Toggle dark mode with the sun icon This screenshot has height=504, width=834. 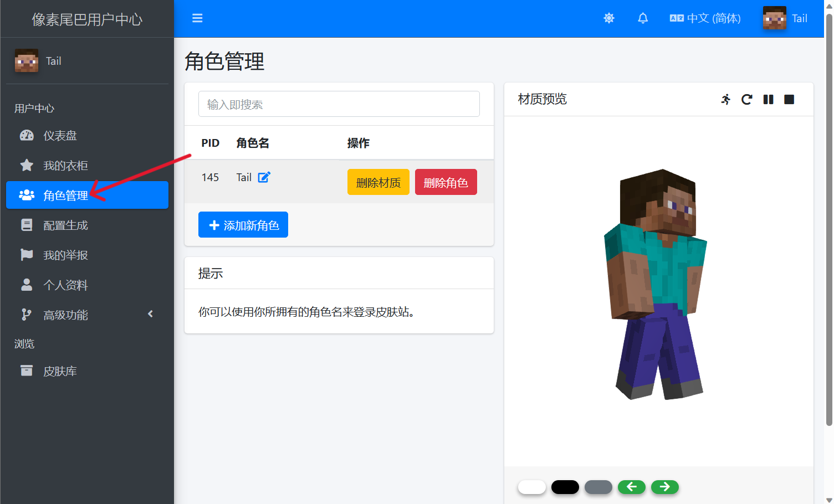[609, 18]
